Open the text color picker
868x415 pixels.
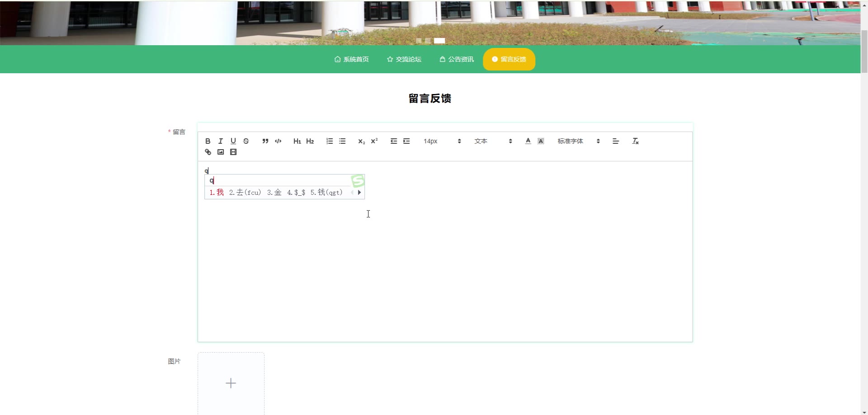coord(528,141)
